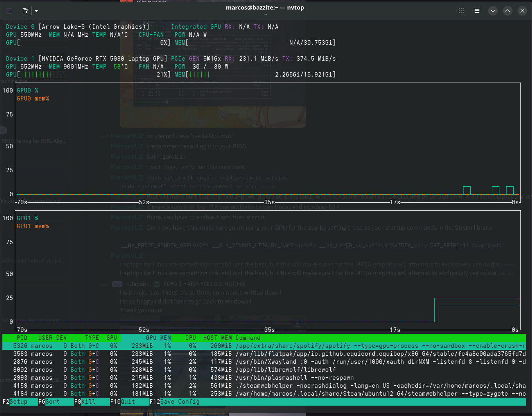Click F12 Save Config option
Image resolution: width=532 pixels, height=416 pixels.
click(179, 402)
